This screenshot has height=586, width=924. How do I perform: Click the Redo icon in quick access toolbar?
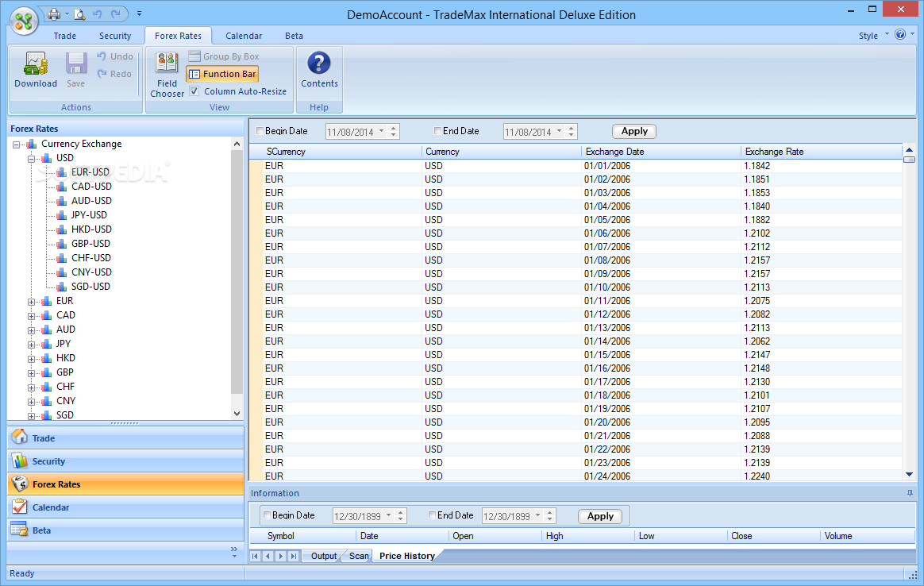(116, 13)
